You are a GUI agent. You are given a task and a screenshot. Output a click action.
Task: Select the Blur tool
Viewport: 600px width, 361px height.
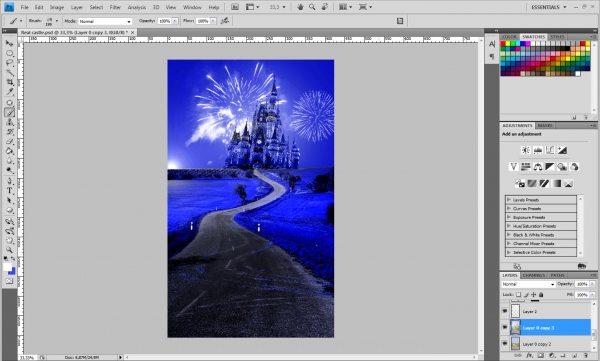pyautogui.click(x=10, y=160)
